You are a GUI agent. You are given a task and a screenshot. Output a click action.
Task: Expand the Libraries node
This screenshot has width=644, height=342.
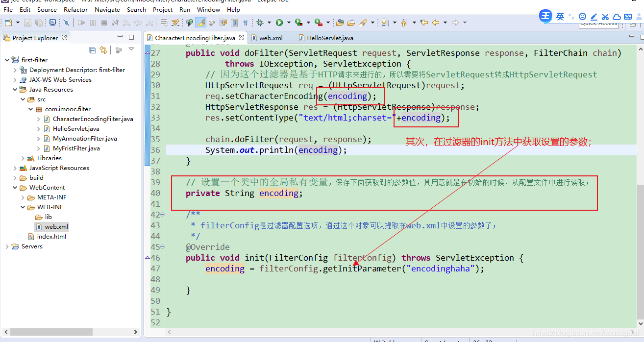[23, 158]
